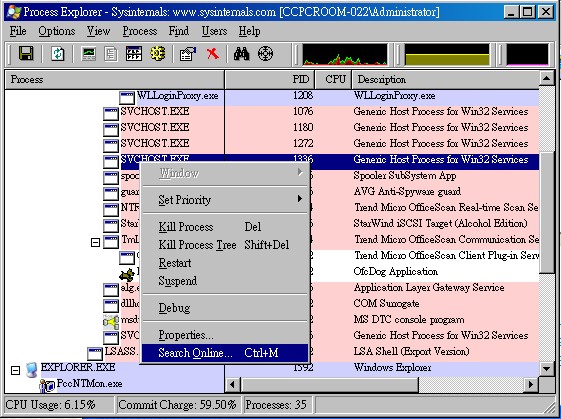Screen dimensions: 561x419
Task: Select Restart in the context menu
Action: tap(225, 263)
